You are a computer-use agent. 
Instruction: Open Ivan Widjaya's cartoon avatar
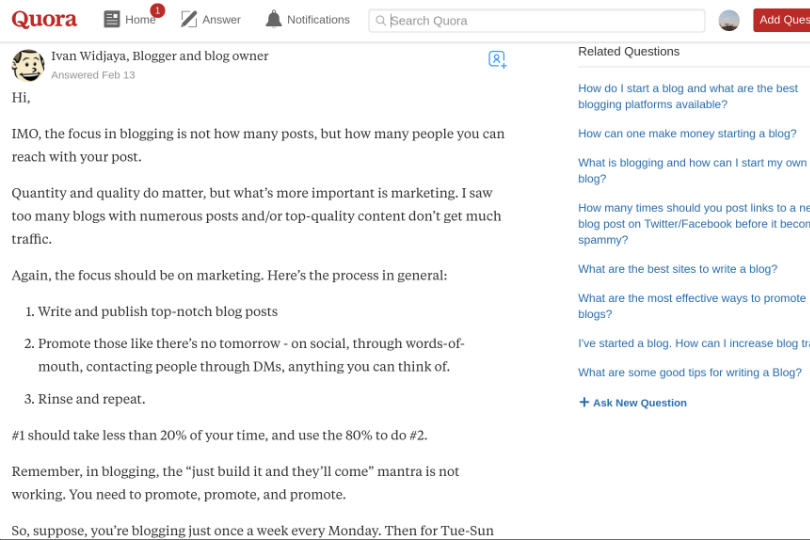[x=28, y=65]
